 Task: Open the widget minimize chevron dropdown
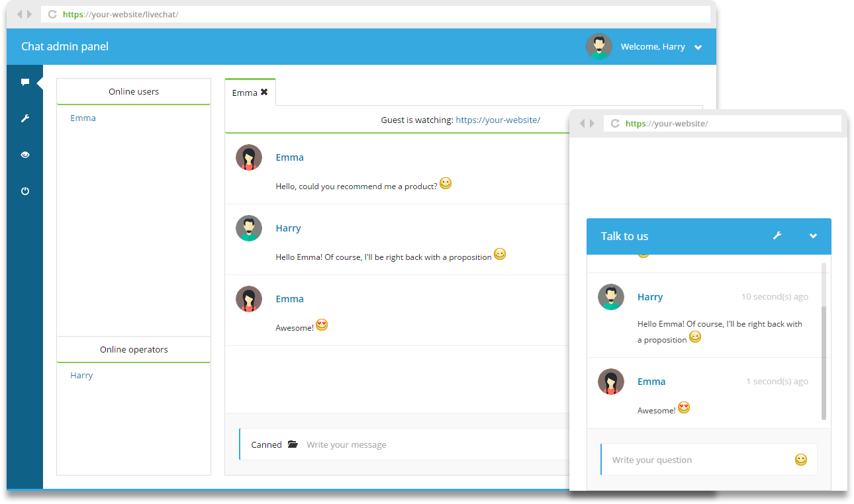click(x=813, y=235)
